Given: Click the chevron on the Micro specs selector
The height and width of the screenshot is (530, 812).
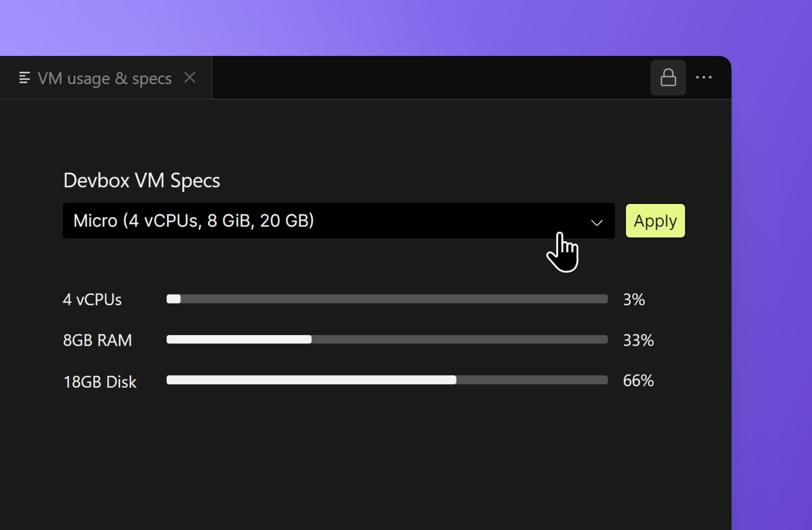Looking at the screenshot, I should [597, 221].
